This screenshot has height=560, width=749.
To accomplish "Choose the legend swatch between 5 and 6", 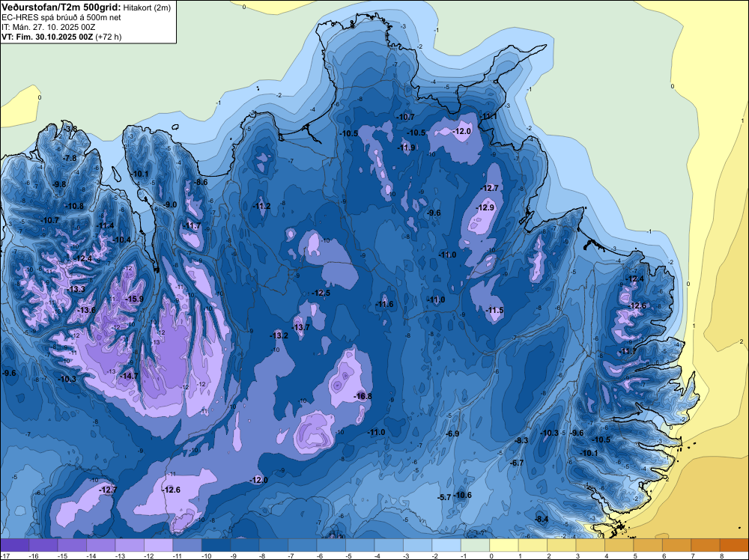I will point(648,545).
